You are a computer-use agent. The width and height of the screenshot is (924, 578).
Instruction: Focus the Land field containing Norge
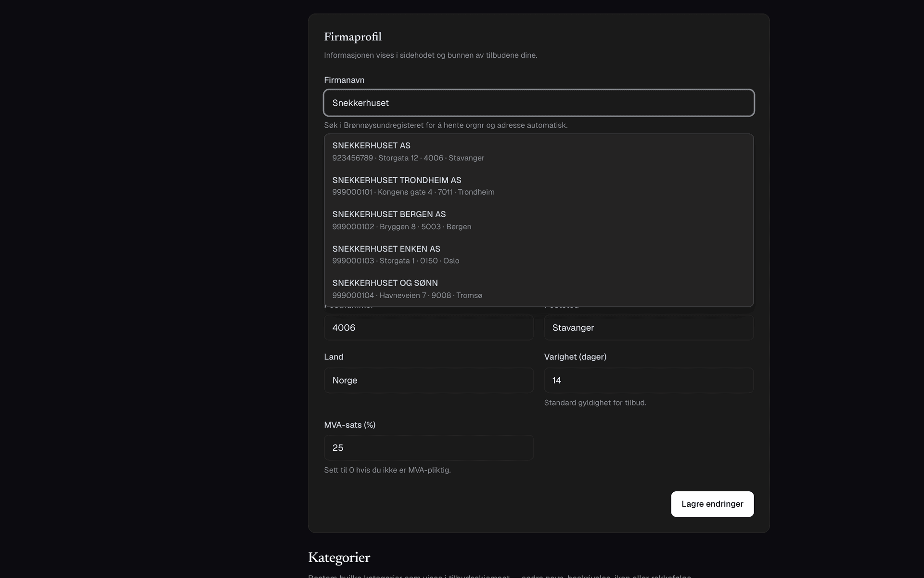428,381
